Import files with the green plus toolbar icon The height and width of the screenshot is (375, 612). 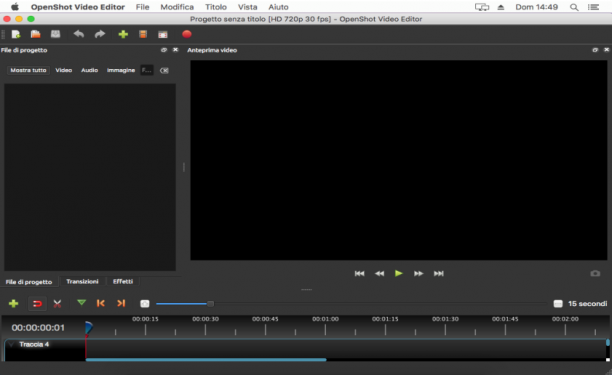tap(123, 34)
